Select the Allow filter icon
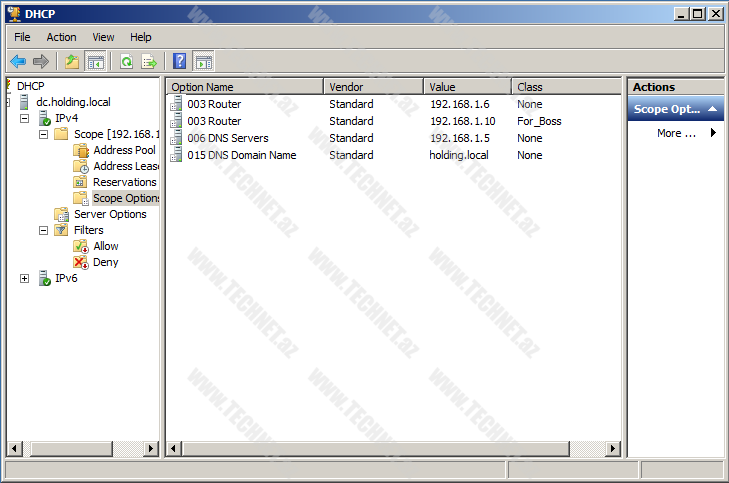Viewport: 729px width, 483px height. (x=81, y=246)
